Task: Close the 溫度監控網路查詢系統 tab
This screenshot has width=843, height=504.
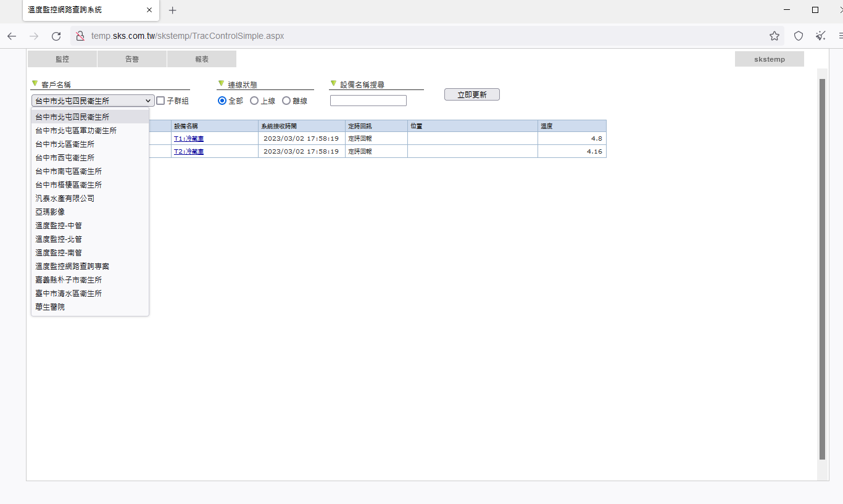Action: (x=149, y=10)
